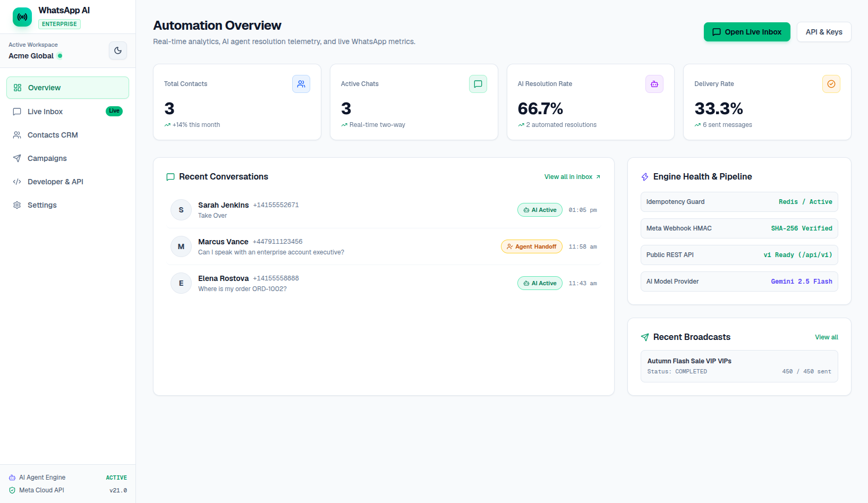Click the WhatsApp AI logo icon
This screenshot has width=868, height=503.
point(22,17)
